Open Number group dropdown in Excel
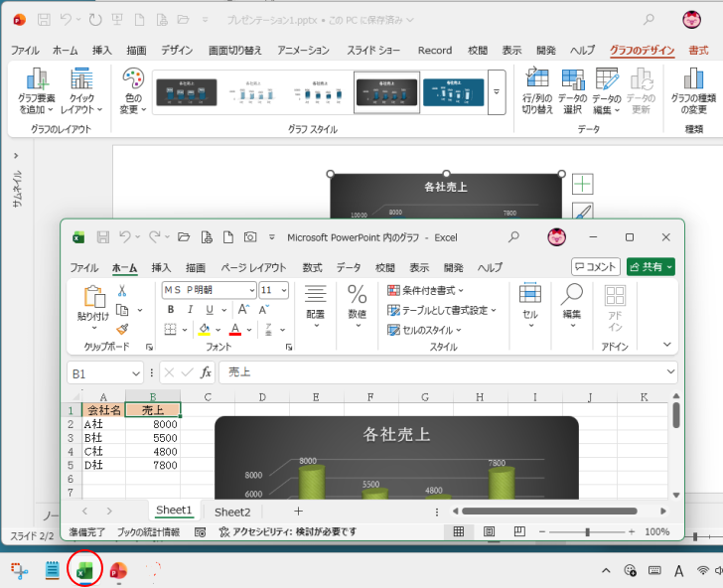The image size is (723, 588). [x=357, y=305]
